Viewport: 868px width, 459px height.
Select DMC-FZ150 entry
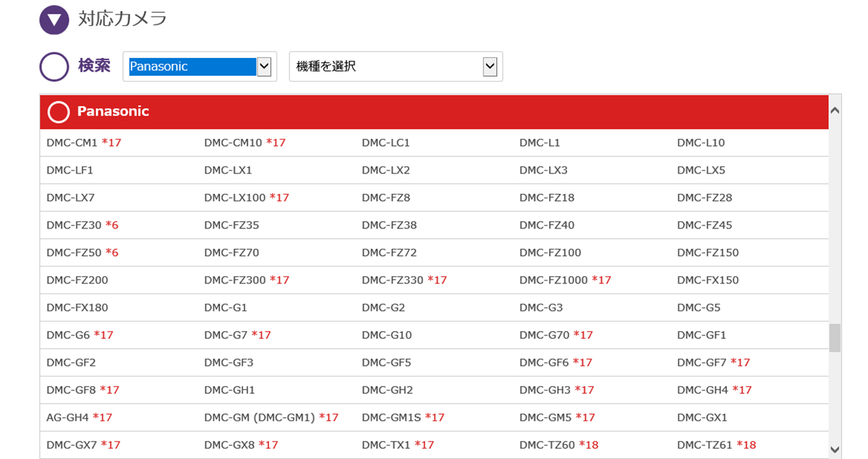708,253
